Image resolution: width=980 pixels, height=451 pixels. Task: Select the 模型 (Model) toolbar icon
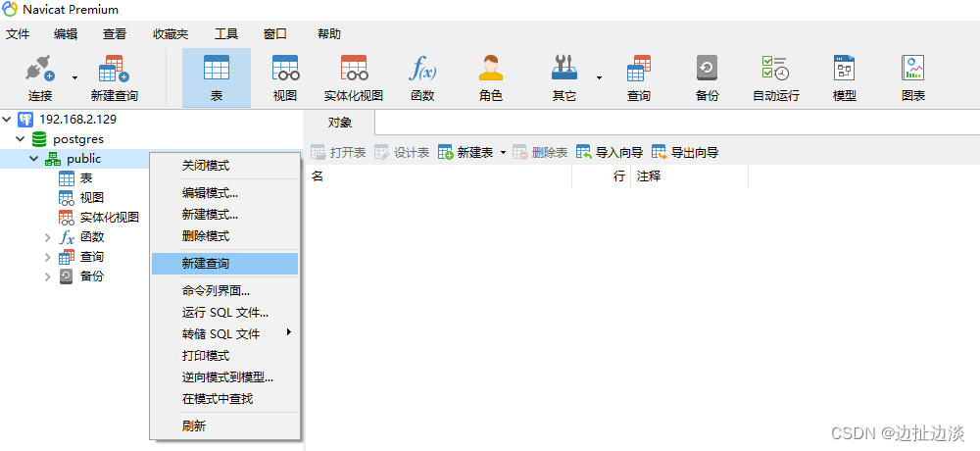(x=844, y=76)
